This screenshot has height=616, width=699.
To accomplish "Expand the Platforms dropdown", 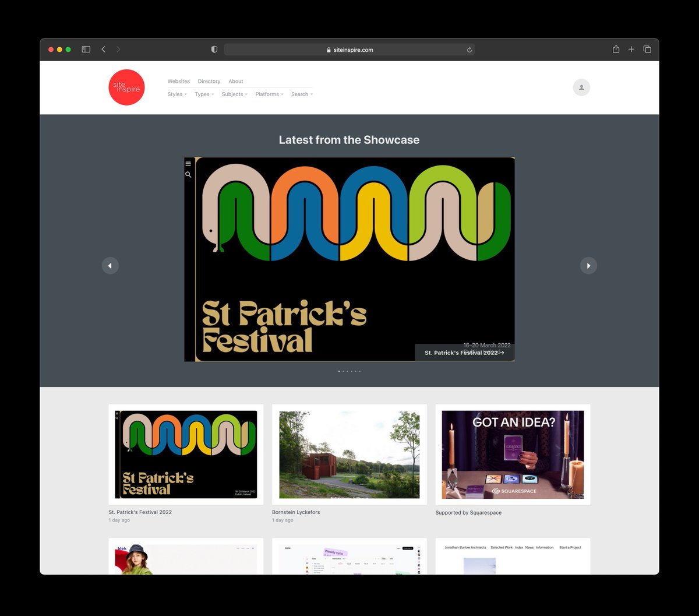I will pos(270,94).
